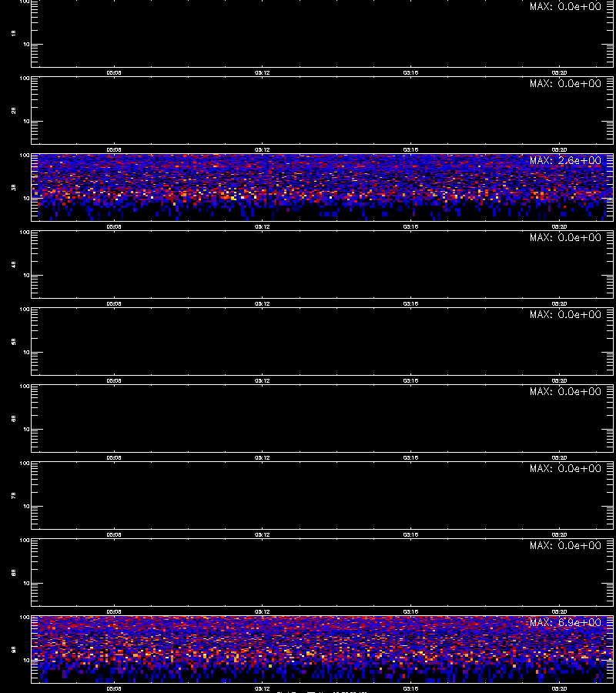Click the 10 y-axis tick label in panel 3R
This screenshot has height=693, width=616.
click(x=26, y=199)
